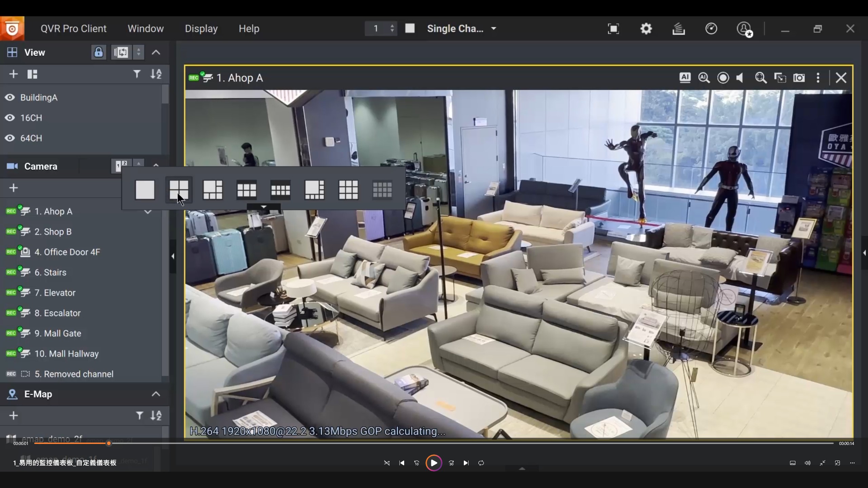The image size is (868, 488).
Task: Toggle 64CH view eye icon
Action: (10, 138)
